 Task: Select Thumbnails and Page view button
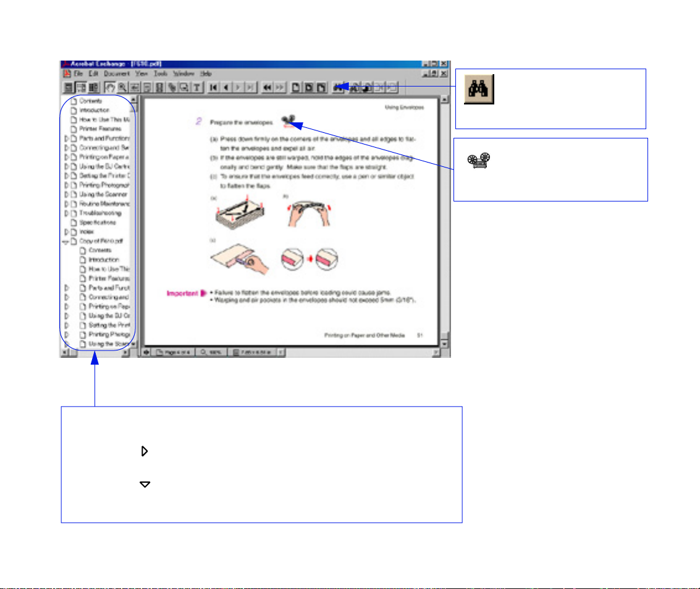tap(93, 88)
